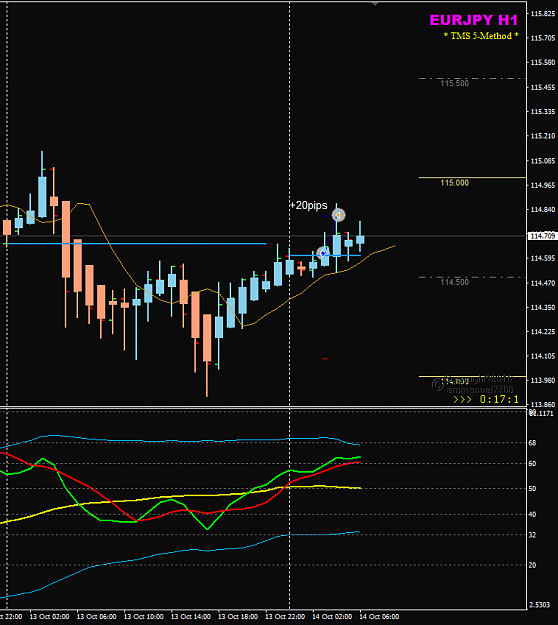558x625 pixels.
Task: Click the 13 Oct 02:00 time label
Action: click(x=49, y=617)
